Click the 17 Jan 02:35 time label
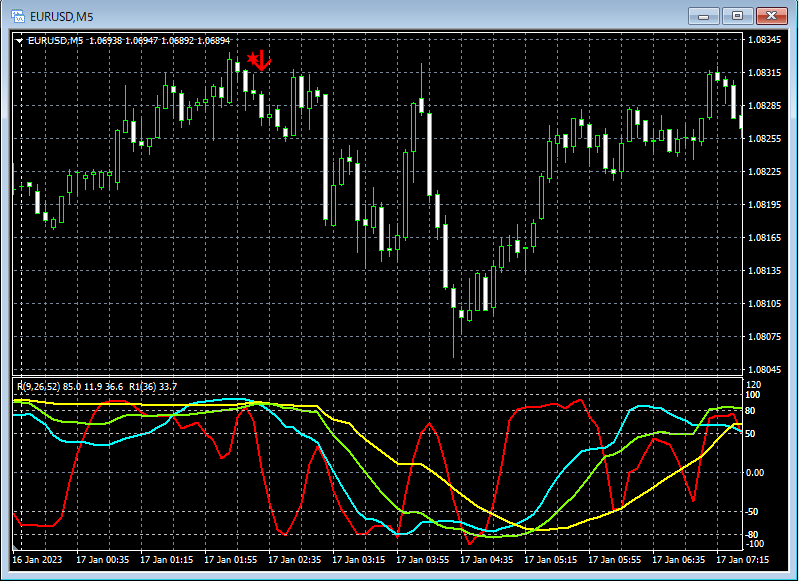The height and width of the screenshot is (581, 800). point(295,560)
